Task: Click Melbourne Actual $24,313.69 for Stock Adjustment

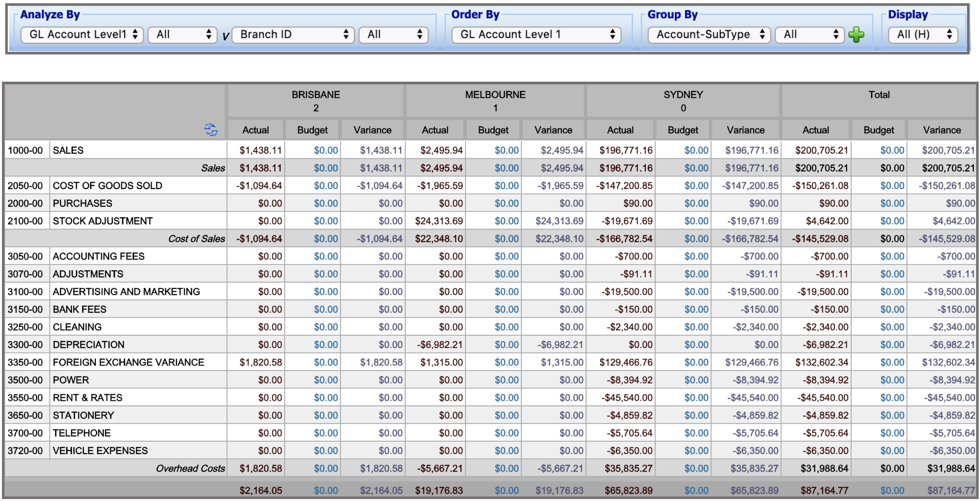Action: (439, 221)
